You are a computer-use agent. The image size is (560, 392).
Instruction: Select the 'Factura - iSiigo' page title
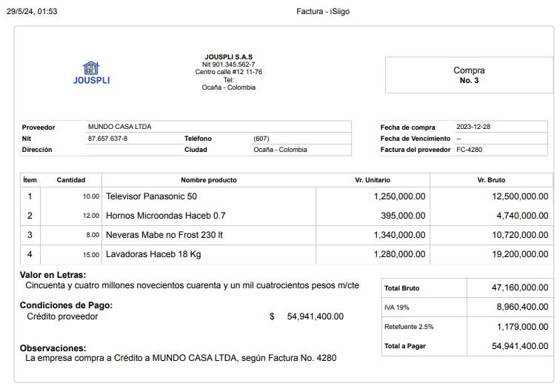(x=323, y=11)
